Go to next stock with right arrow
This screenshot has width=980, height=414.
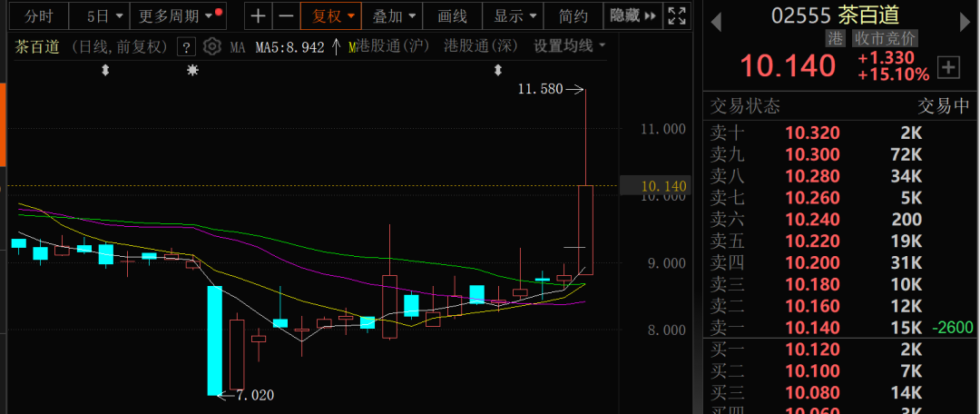click(965, 22)
